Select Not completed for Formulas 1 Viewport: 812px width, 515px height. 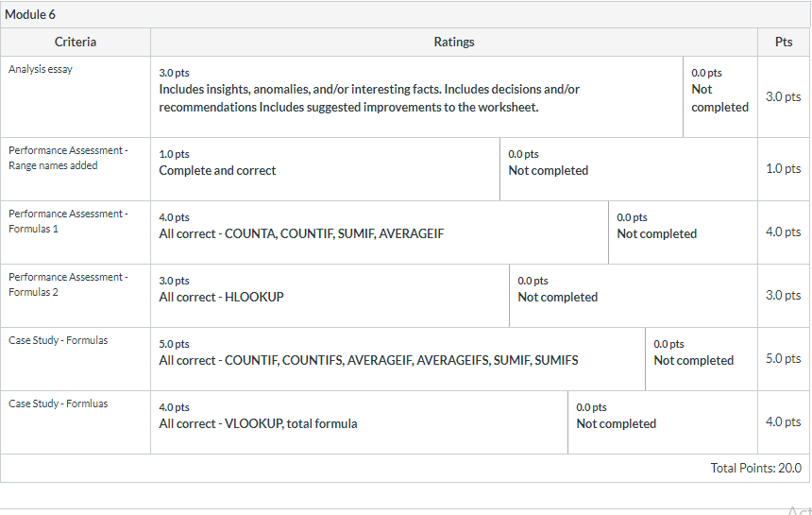pyautogui.click(x=683, y=232)
